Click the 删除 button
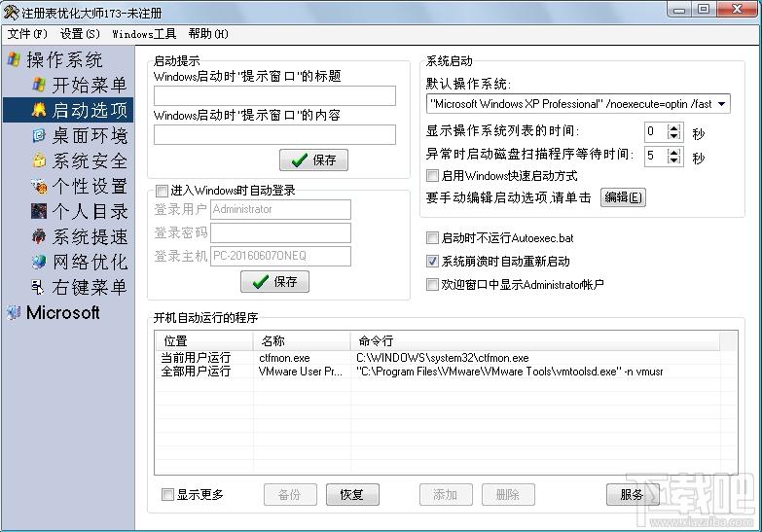This screenshot has height=532, width=762. (508, 495)
